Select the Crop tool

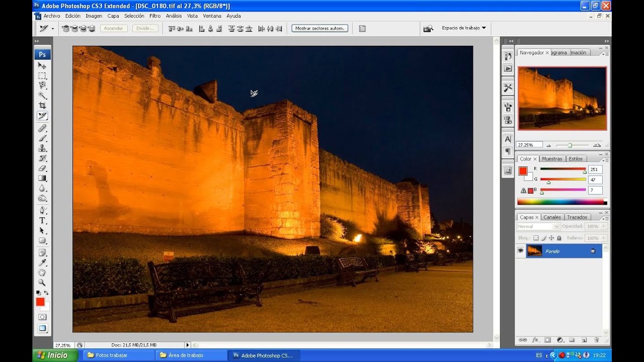coord(42,106)
